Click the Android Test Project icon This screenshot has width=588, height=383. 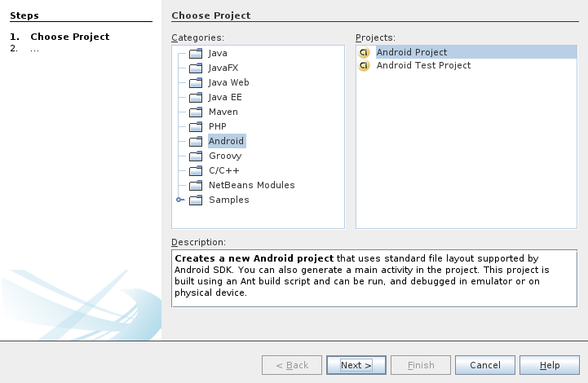(365, 65)
